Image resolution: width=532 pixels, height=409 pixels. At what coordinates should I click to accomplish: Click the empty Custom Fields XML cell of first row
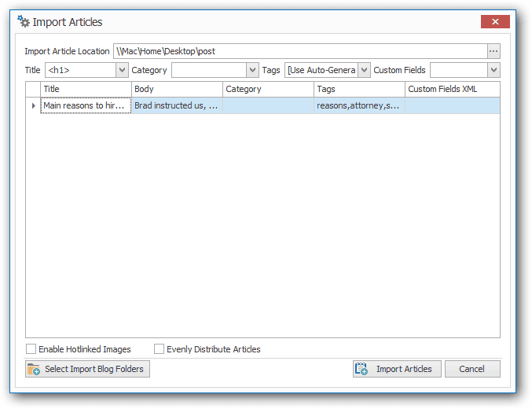[453, 105]
